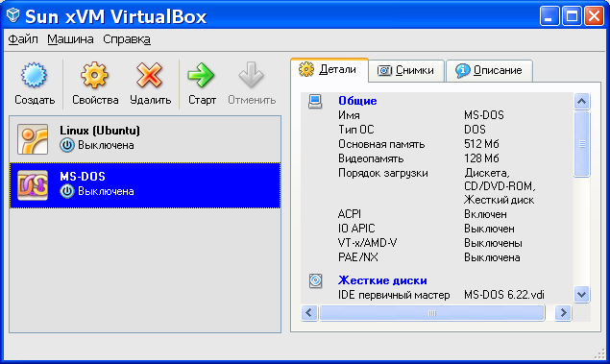Open the Машина menu
Image resolution: width=610 pixels, height=364 pixels.
pyautogui.click(x=70, y=39)
